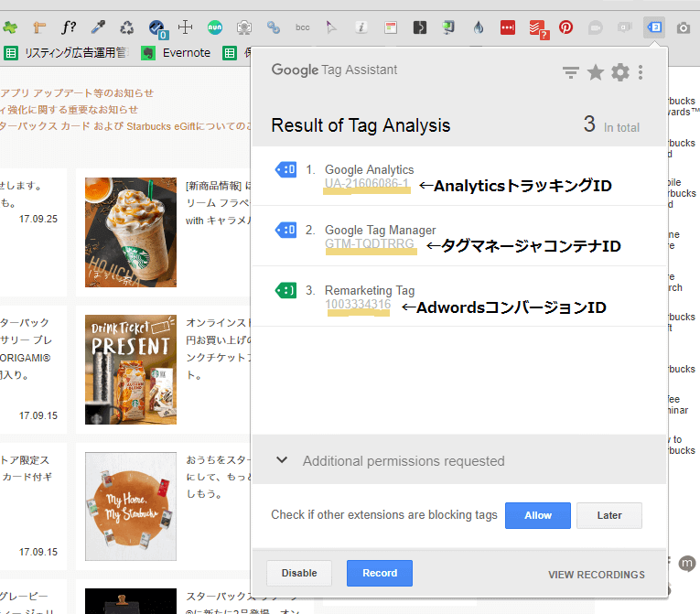Open the italic i info extension icon
Image resolution: width=700 pixels, height=614 pixels.
coord(361,27)
